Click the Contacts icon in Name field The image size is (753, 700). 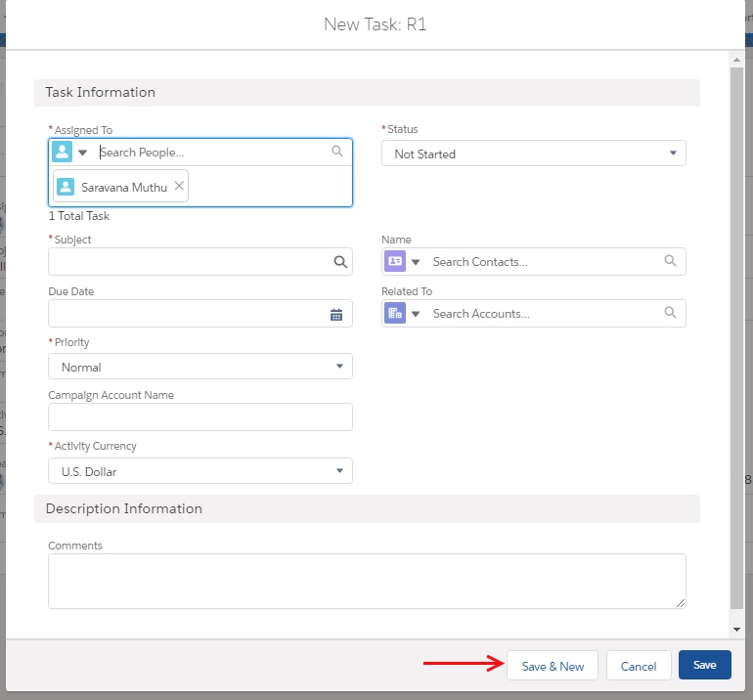click(x=395, y=262)
